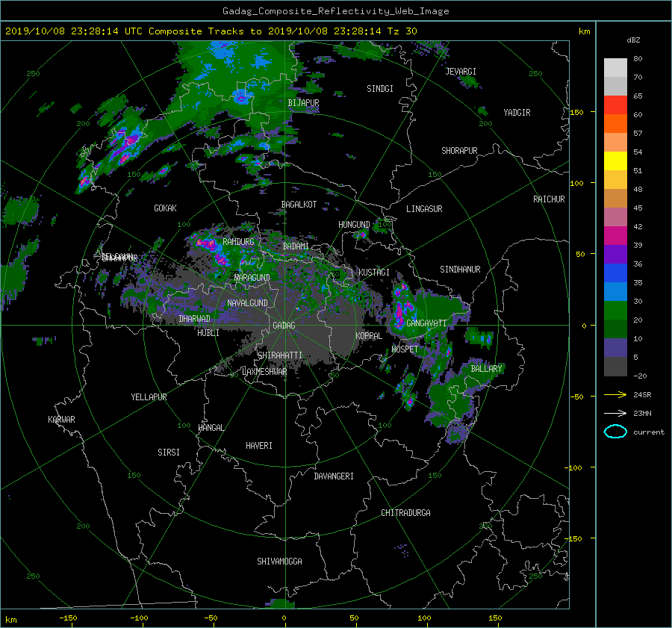Click the cyan 'current' ellipse legend symbol
Image resolution: width=672 pixels, height=628 pixels.
tap(615, 432)
